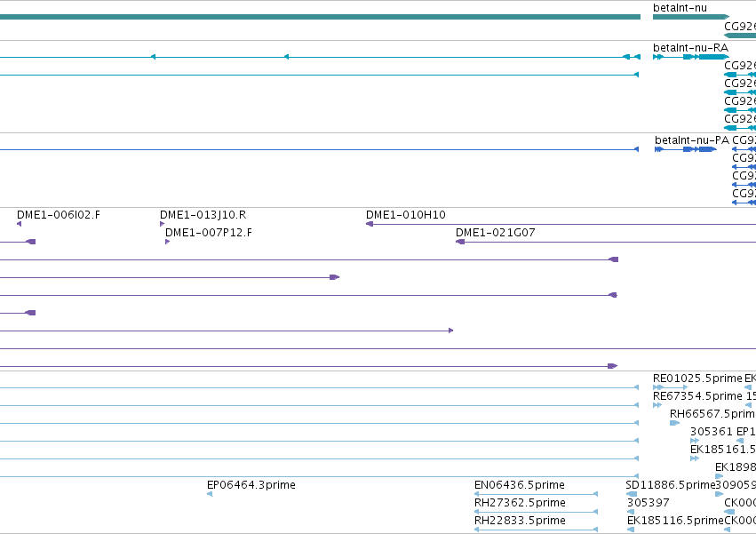Click the DME1-006I02.F label
The height and width of the screenshot is (534, 756).
click(59, 215)
